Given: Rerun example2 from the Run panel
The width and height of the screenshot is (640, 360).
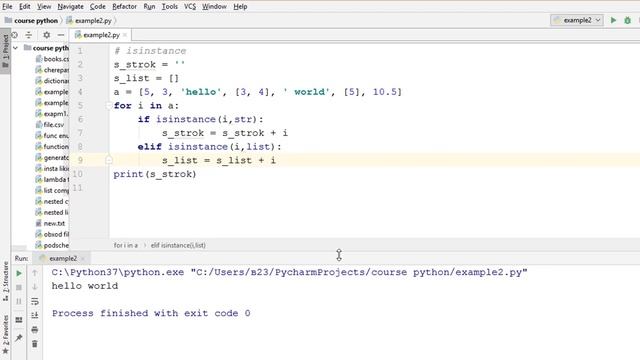Looking at the screenshot, I should click(x=19, y=273).
